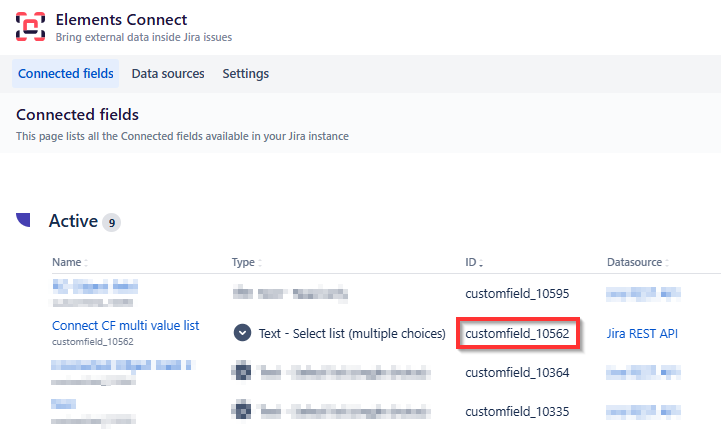Image resolution: width=721 pixels, height=429 pixels.
Task: Switch to the Connected fields tab
Action: tap(66, 74)
